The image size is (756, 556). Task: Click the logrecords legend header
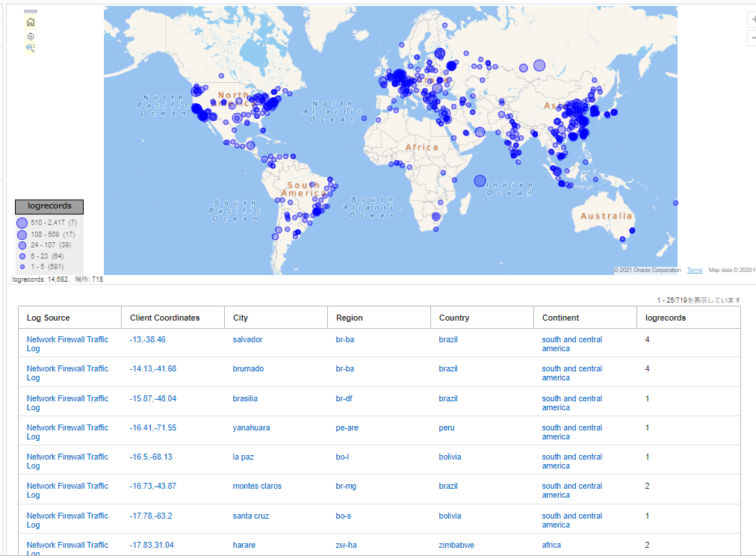point(49,206)
